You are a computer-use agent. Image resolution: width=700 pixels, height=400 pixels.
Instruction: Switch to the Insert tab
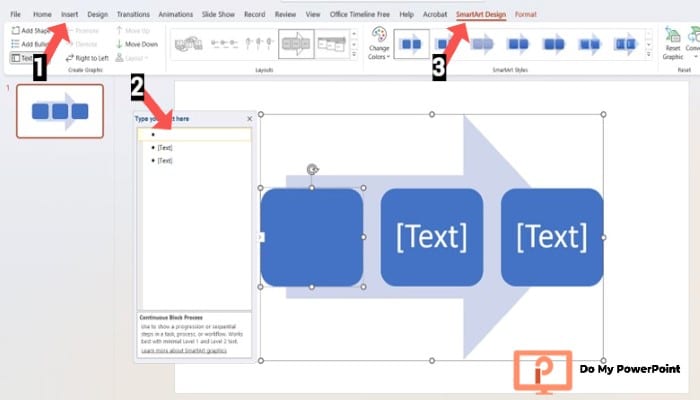(x=70, y=14)
